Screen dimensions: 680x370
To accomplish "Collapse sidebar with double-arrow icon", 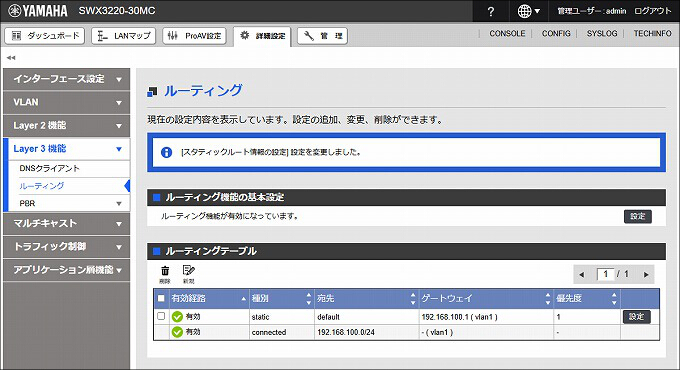I will [11, 58].
